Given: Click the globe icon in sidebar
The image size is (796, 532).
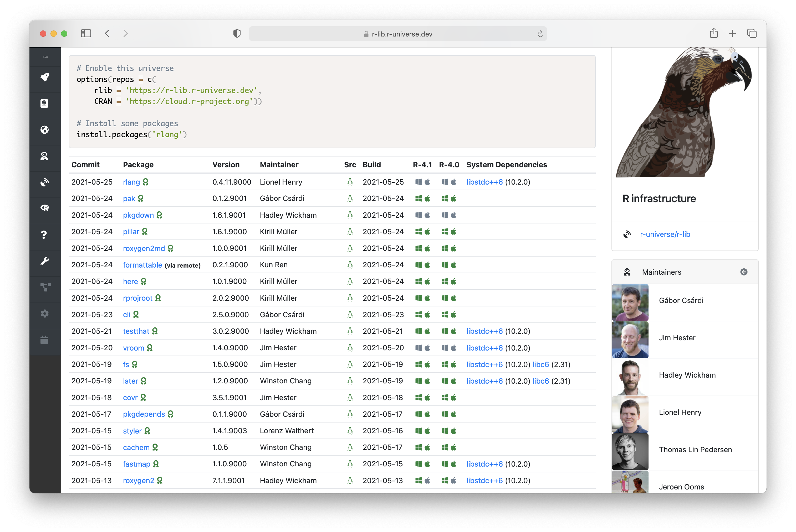Looking at the screenshot, I should [44, 130].
